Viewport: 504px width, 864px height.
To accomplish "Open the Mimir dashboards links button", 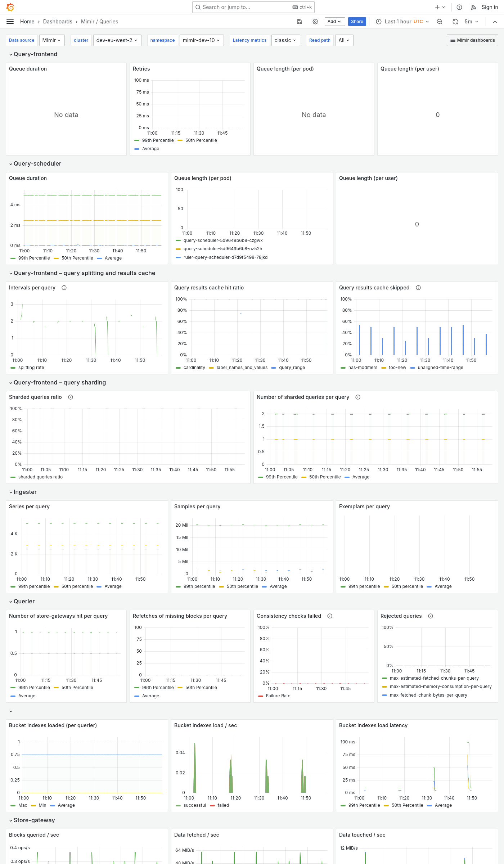I will tap(473, 40).
